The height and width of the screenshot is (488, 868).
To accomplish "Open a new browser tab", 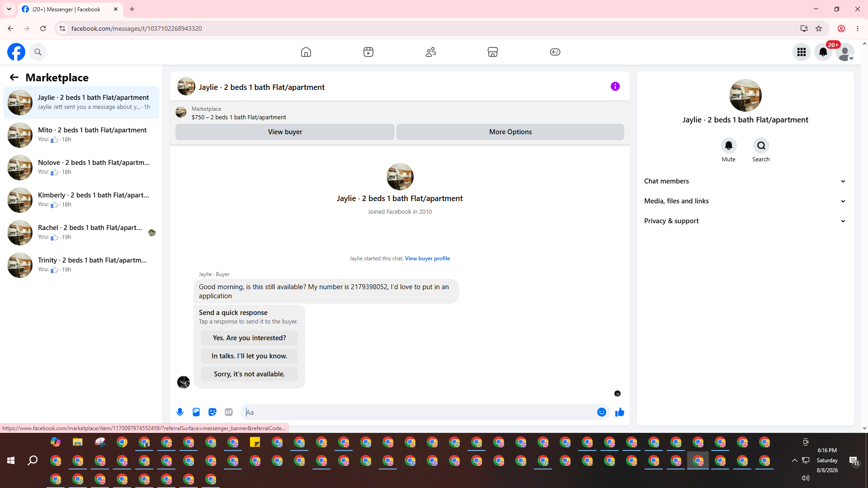I will [x=132, y=9].
